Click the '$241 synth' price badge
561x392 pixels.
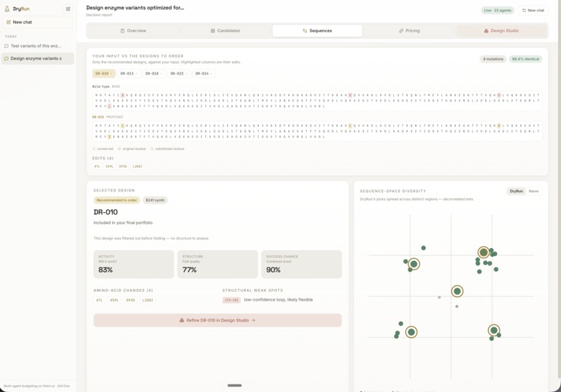(155, 200)
